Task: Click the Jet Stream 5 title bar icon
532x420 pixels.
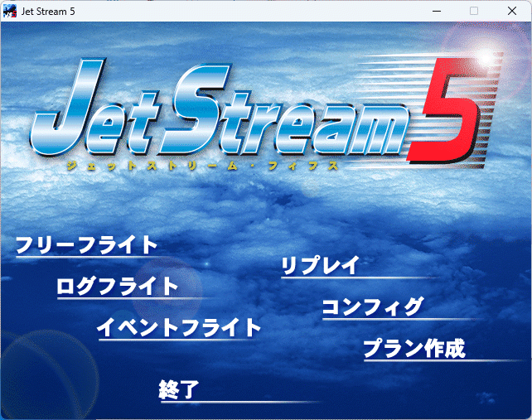Action: click(10, 12)
